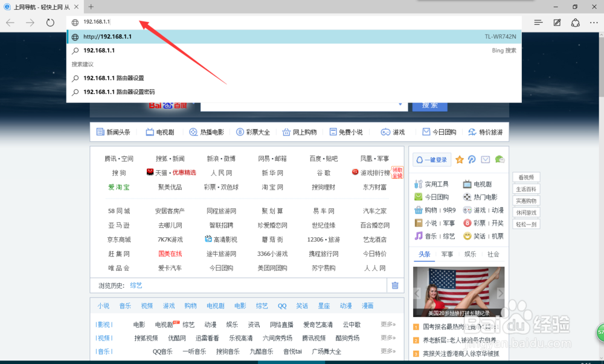Open the 国美在线 link

coord(170,254)
